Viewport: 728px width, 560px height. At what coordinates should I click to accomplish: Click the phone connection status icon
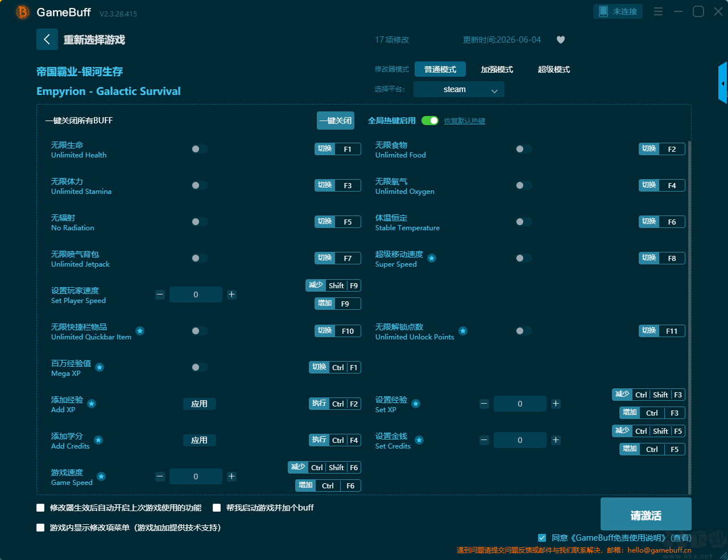click(x=603, y=11)
